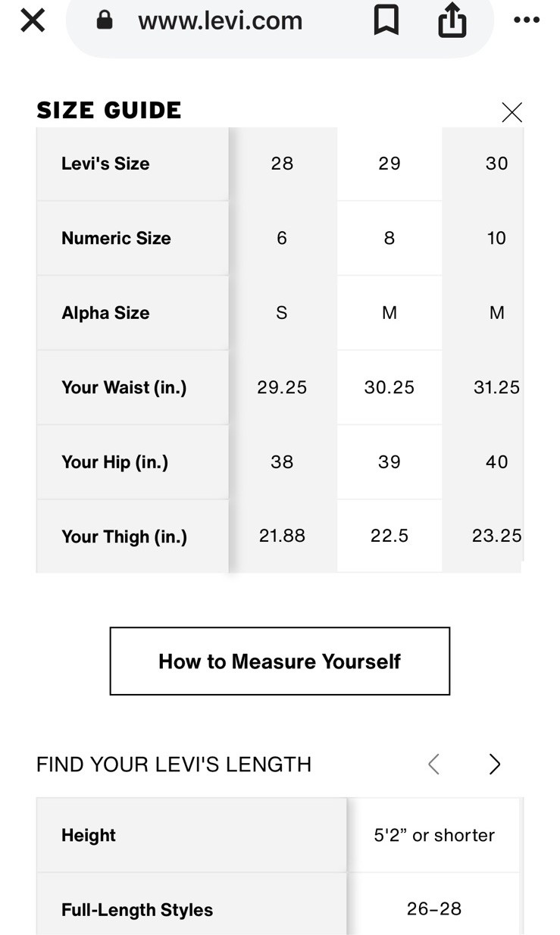
Task: Bookmark this page with the bookmark icon
Action: (x=386, y=20)
